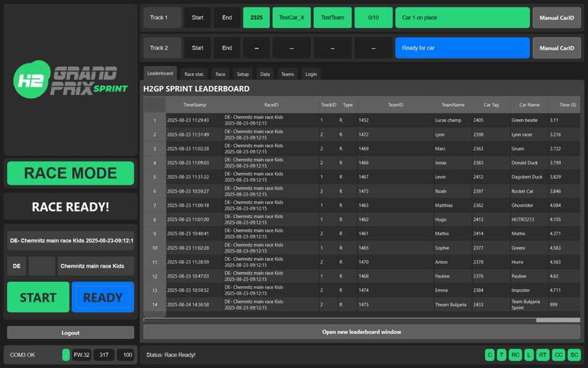
Task: Open new leaderboard window
Action: [x=361, y=331]
